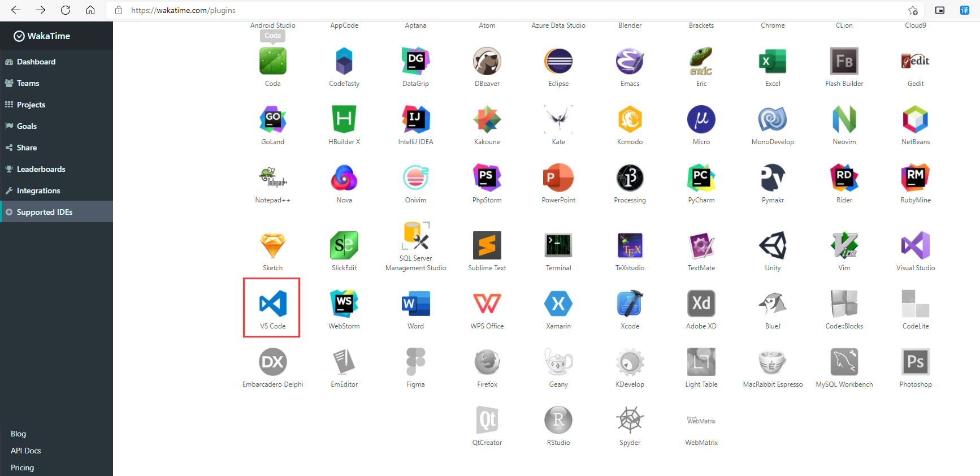Screen dimensions: 980x476
Task: Choose the MySQL Workbench icon
Action: coord(844,362)
